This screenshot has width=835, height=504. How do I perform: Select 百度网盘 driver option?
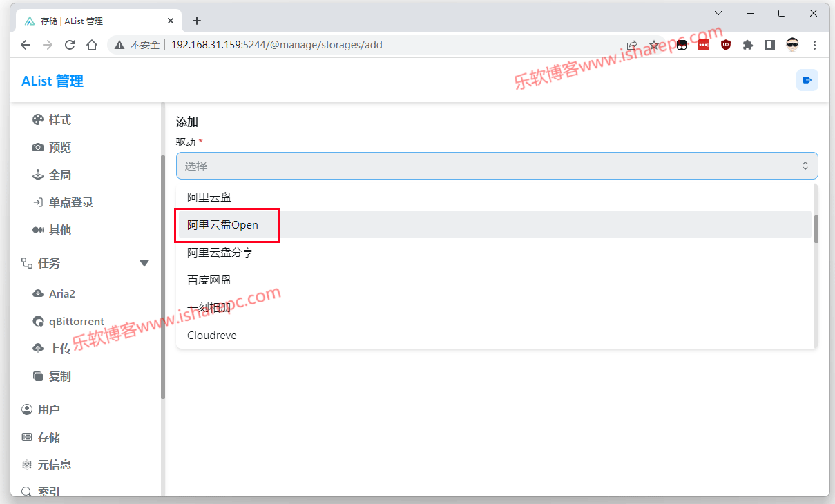(x=494, y=280)
